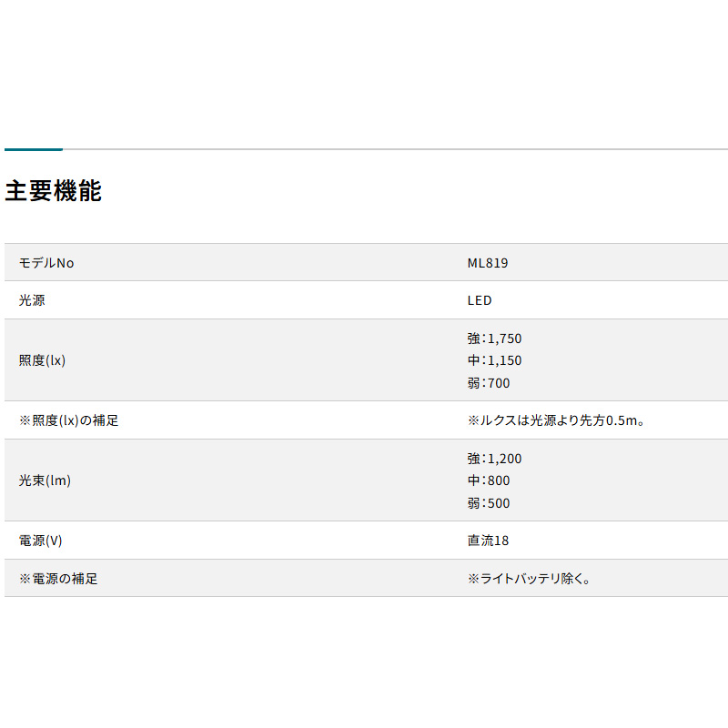Click the 中:1,150 illuminance value
Image resolution: width=728 pixels, height=728 pixels.
click(x=494, y=360)
